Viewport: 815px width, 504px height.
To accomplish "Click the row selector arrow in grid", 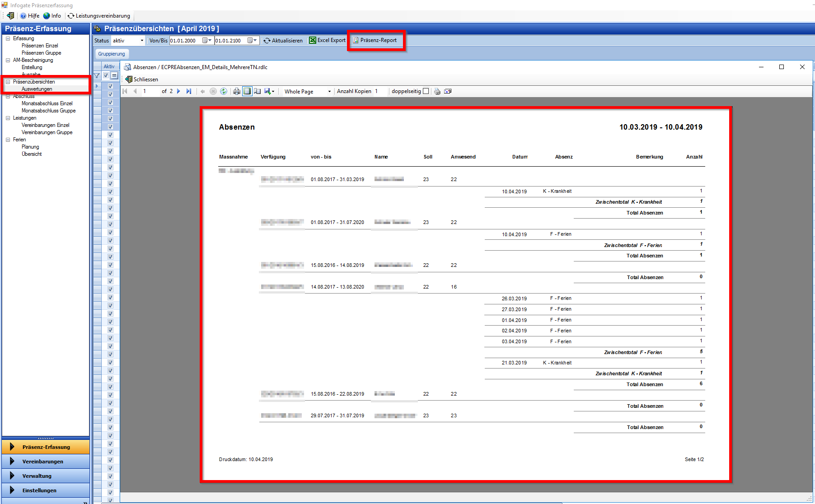I will pos(97,86).
